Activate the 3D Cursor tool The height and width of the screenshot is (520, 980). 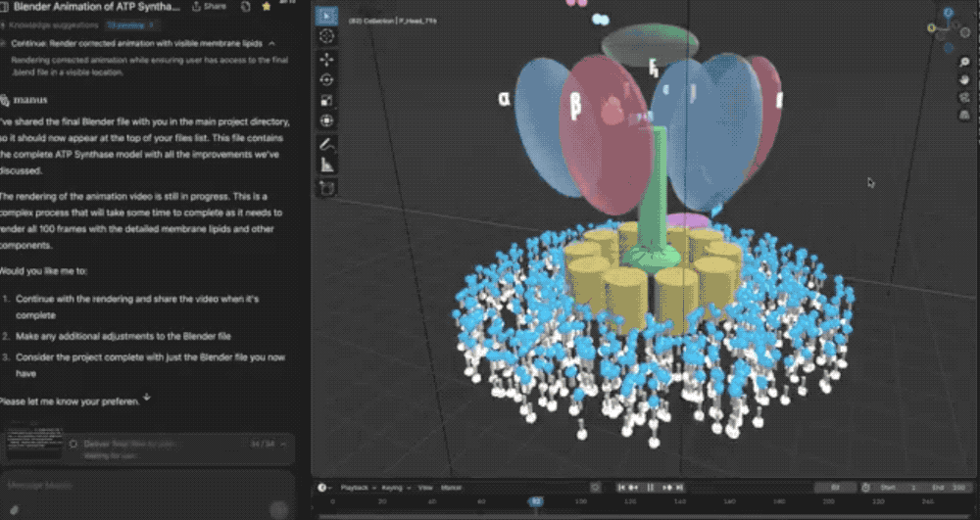(326, 36)
